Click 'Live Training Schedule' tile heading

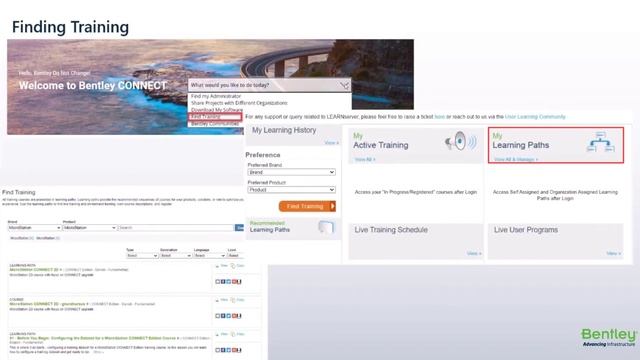pos(391,230)
